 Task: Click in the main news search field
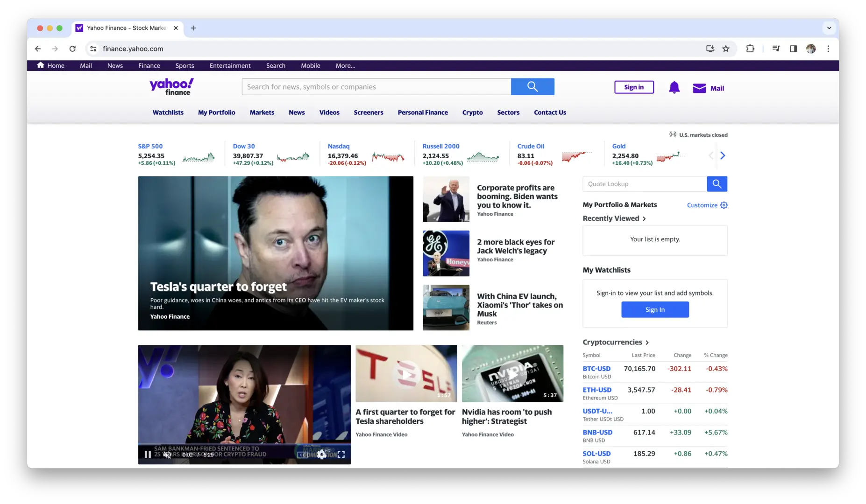pos(376,87)
